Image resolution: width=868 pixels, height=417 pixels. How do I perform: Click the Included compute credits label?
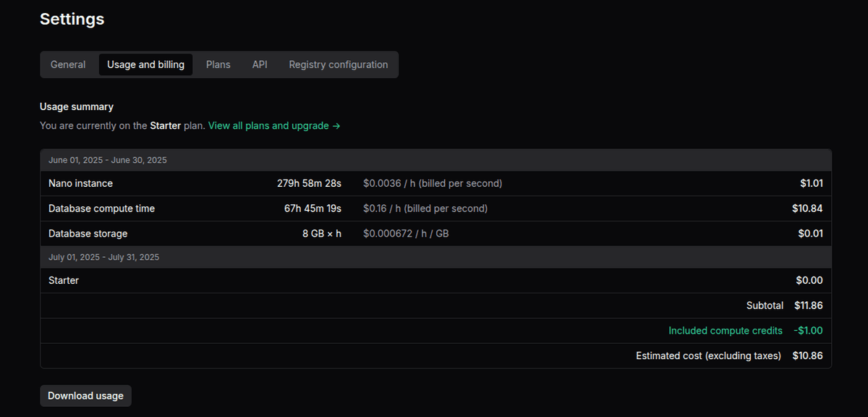726,331
